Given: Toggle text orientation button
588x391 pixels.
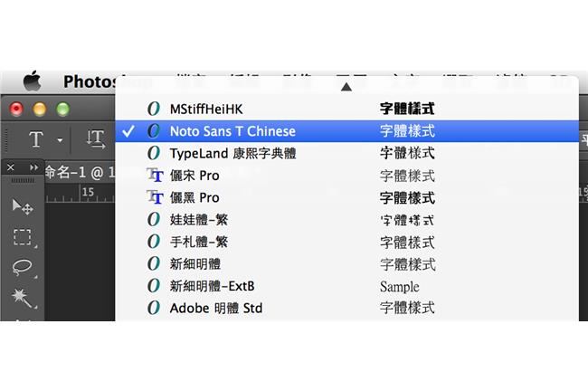Looking at the screenshot, I should tap(96, 139).
